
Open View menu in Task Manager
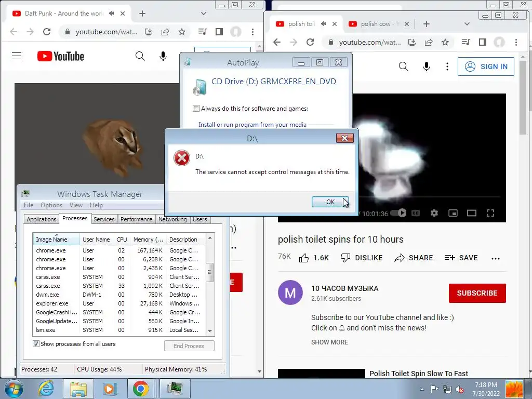(x=76, y=205)
